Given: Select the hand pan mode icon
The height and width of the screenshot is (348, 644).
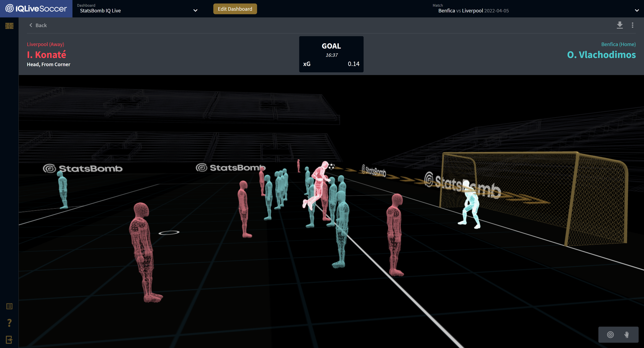Looking at the screenshot, I should 627,335.
